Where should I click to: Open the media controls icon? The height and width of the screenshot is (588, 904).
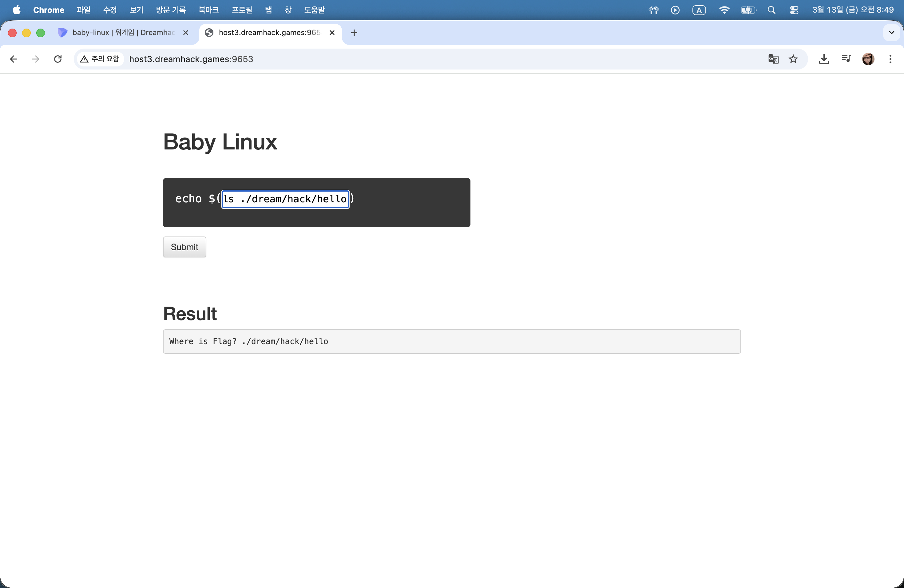pyautogui.click(x=846, y=59)
